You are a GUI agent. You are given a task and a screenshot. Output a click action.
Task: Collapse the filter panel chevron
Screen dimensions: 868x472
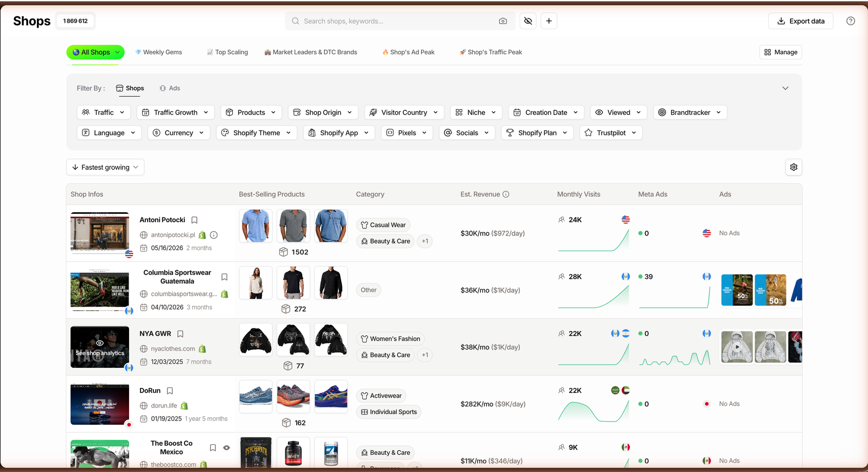785,88
